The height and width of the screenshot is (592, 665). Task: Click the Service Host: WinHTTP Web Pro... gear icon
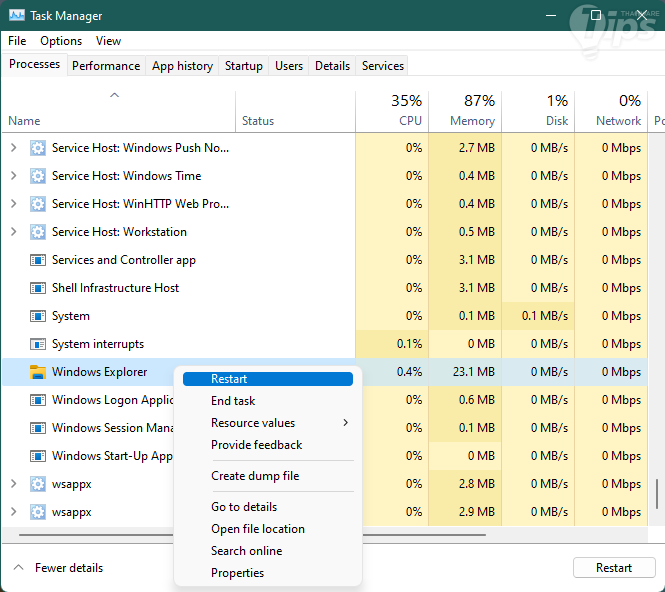pos(38,204)
